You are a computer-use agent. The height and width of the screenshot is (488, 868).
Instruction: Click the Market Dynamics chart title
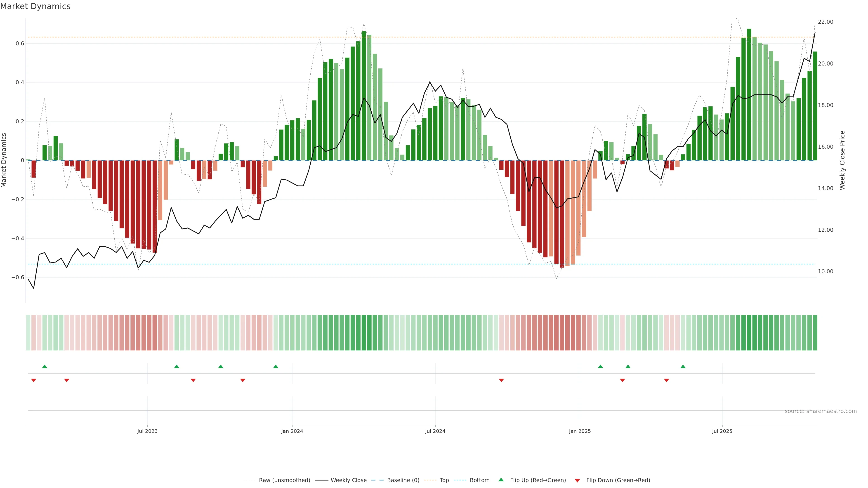click(35, 6)
